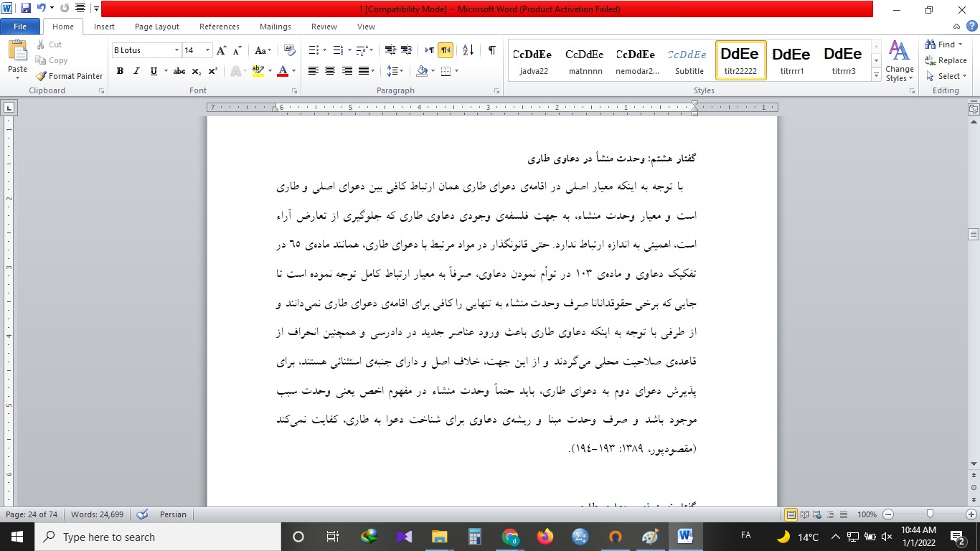Toggle Show/Hide paragraph marks
This screenshot has height=551, width=980.
491,51
